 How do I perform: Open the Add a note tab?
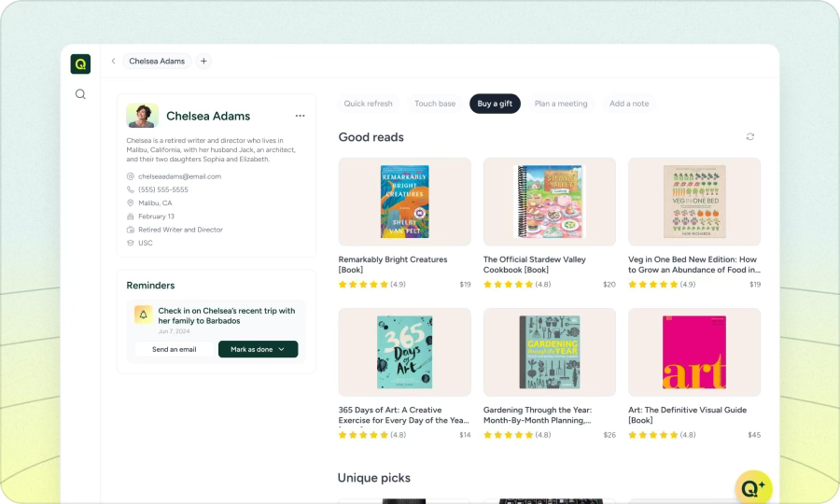pos(629,104)
